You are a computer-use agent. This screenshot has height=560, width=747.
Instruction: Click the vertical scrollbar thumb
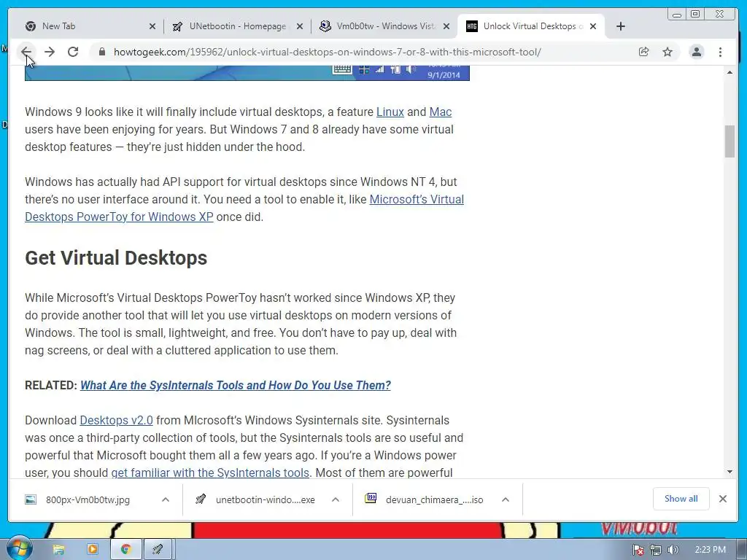coord(729,141)
